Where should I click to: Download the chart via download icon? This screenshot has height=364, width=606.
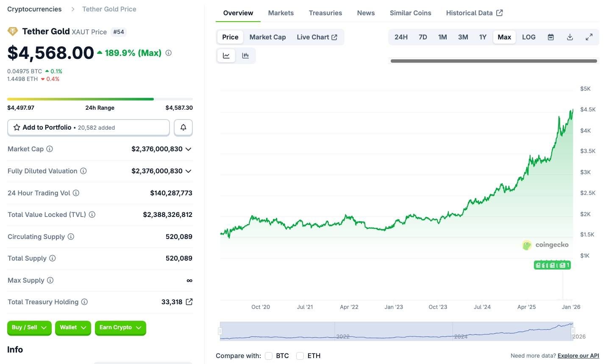[570, 37]
